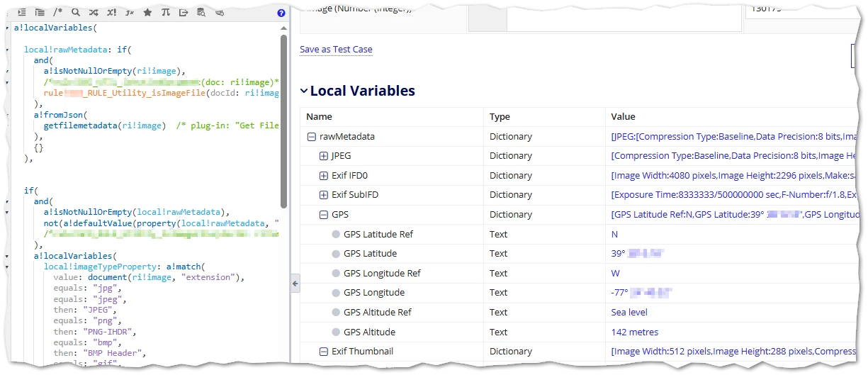
Task: Click the Save as Test Case link
Action: [336, 50]
